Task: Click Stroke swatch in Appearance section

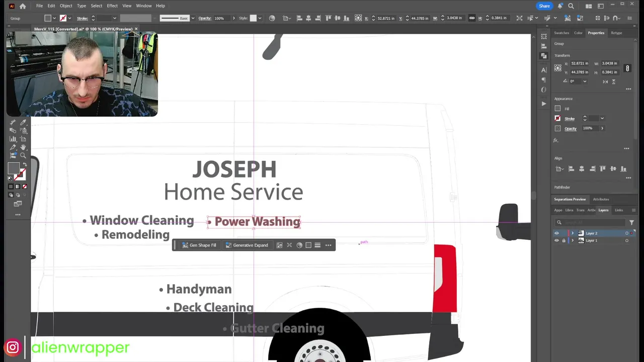Action: click(x=557, y=119)
